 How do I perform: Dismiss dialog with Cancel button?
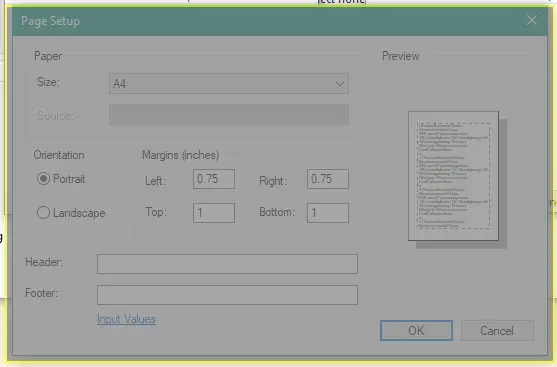(x=497, y=331)
